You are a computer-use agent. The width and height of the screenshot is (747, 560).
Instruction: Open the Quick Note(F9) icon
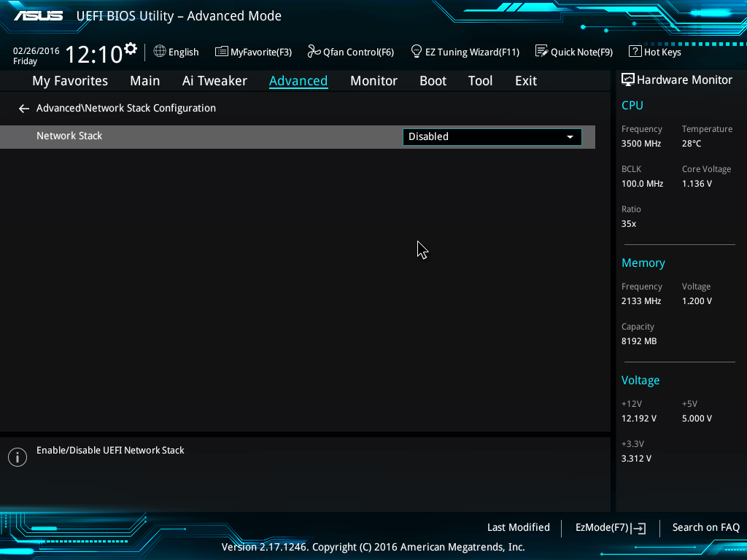click(541, 52)
